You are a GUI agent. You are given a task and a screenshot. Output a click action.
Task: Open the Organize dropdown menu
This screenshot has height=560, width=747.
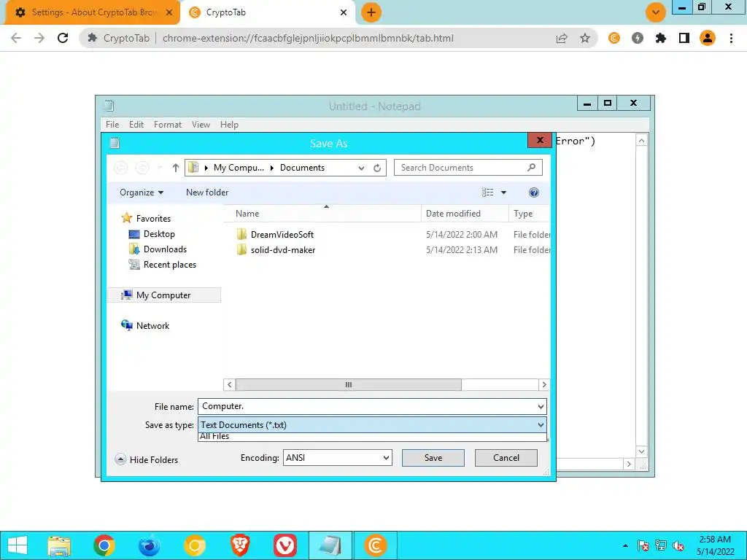click(x=142, y=192)
